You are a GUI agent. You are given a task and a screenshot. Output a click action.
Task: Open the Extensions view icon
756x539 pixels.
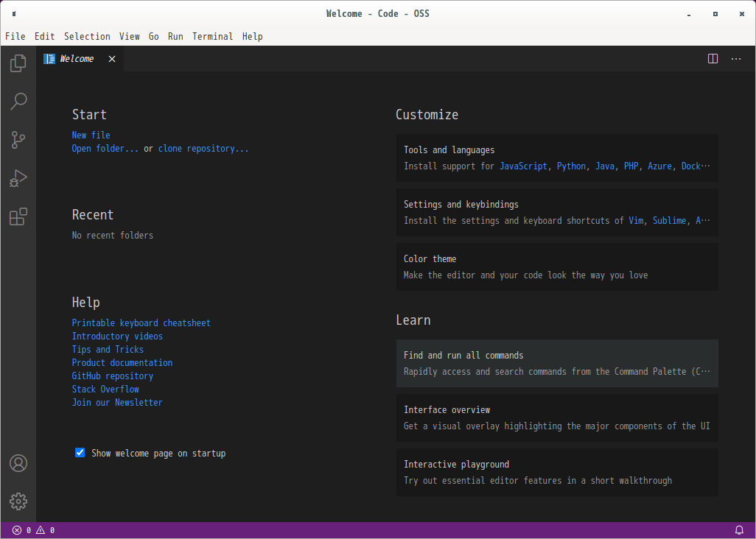tap(18, 216)
